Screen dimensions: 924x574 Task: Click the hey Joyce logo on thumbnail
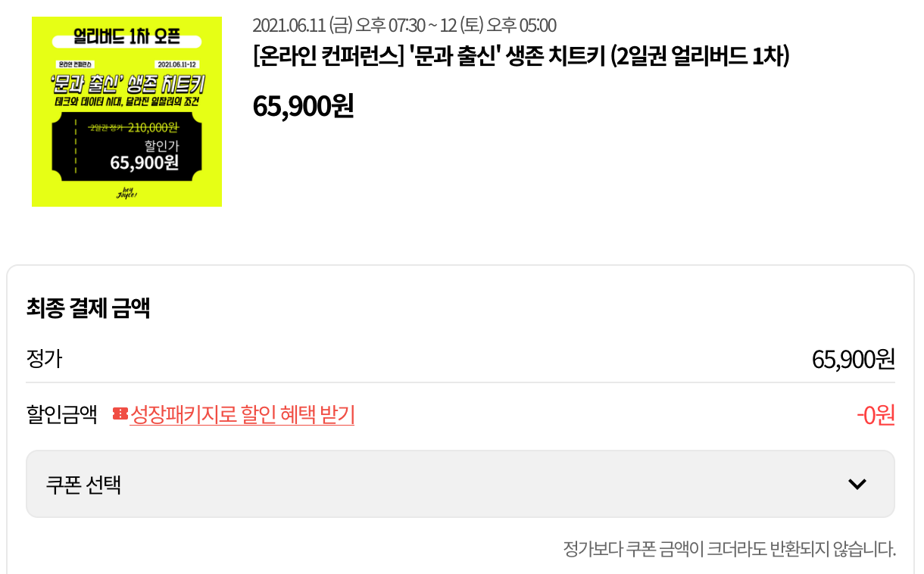pyautogui.click(x=126, y=193)
